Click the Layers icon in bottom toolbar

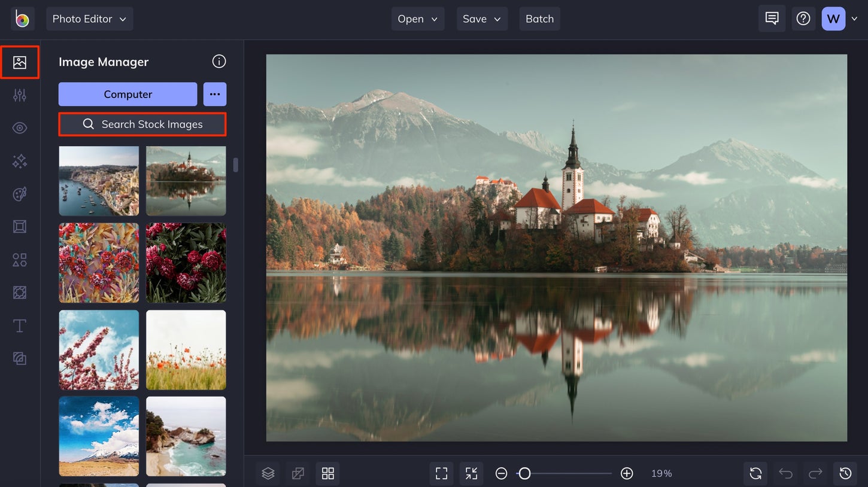(x=268, y=473)
